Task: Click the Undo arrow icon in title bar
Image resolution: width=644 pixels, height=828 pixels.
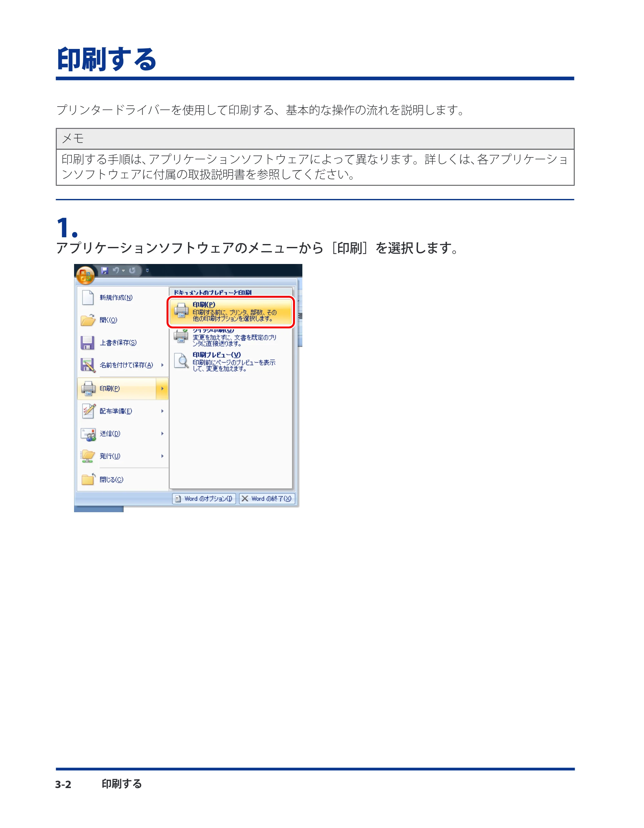Action: [x=116, y=270]
